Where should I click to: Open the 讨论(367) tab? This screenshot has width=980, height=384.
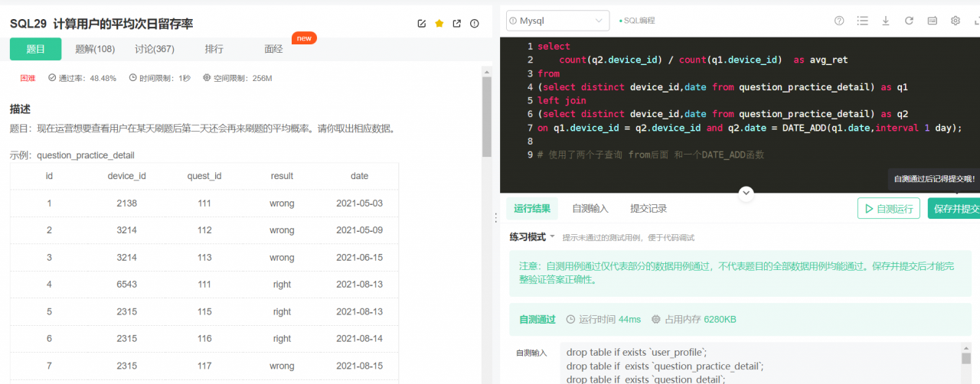click(155, 49)
